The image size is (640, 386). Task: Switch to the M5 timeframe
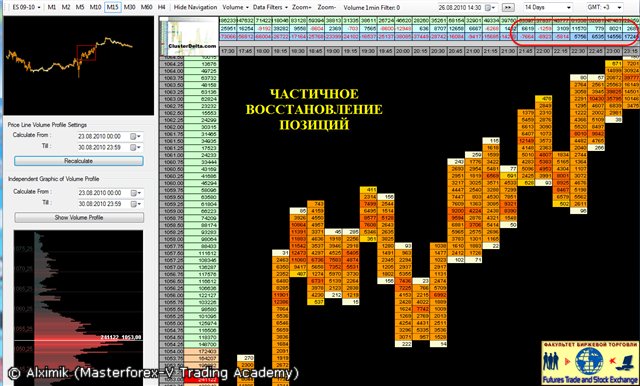click(x=80, y=7)
